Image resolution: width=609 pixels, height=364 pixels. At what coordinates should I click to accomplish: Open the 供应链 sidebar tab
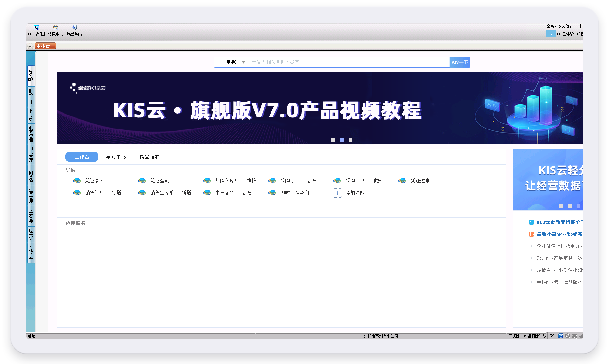(31, 115)
